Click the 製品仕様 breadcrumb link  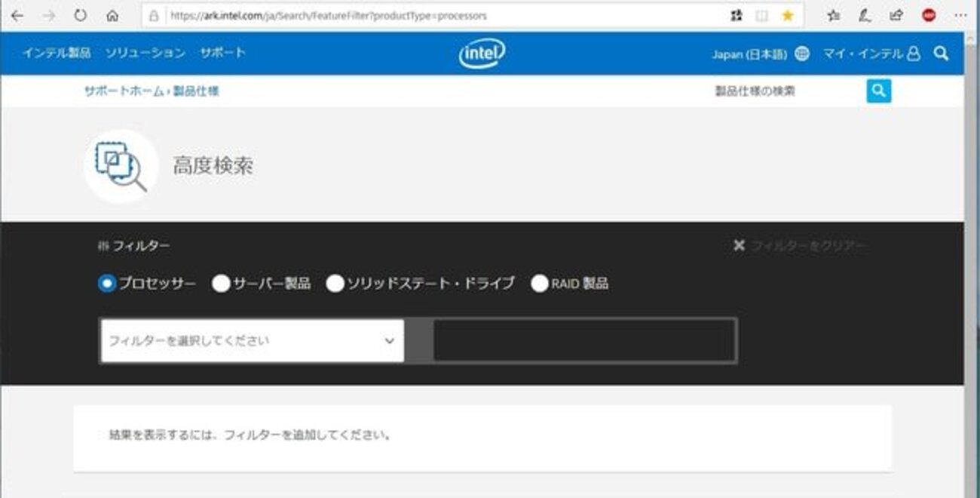point(196,91)
